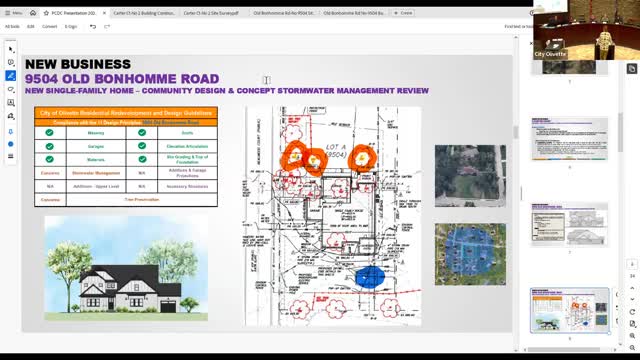Click the document vertical scrollbar
Screen dimensions: 640x360
click(516, 132)
